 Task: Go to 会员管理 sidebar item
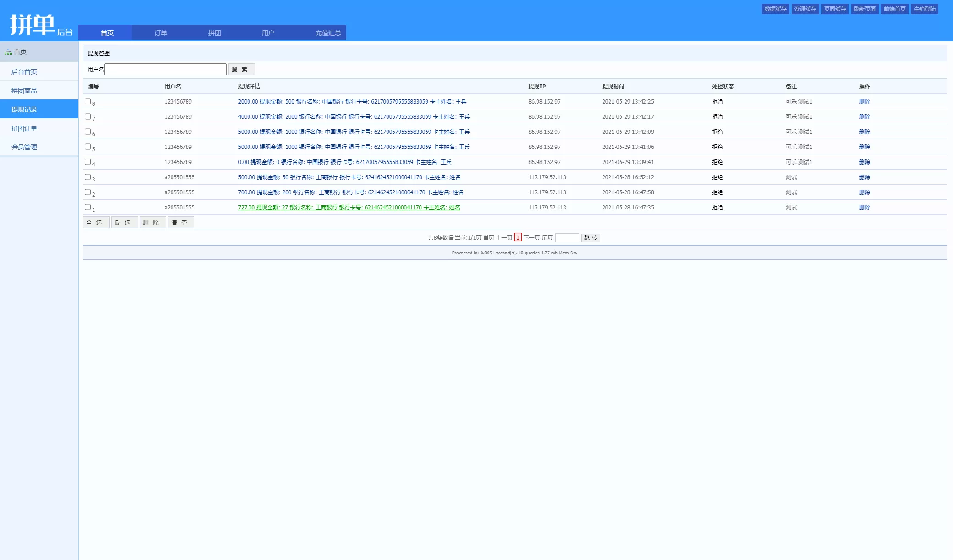pos(24,147)
